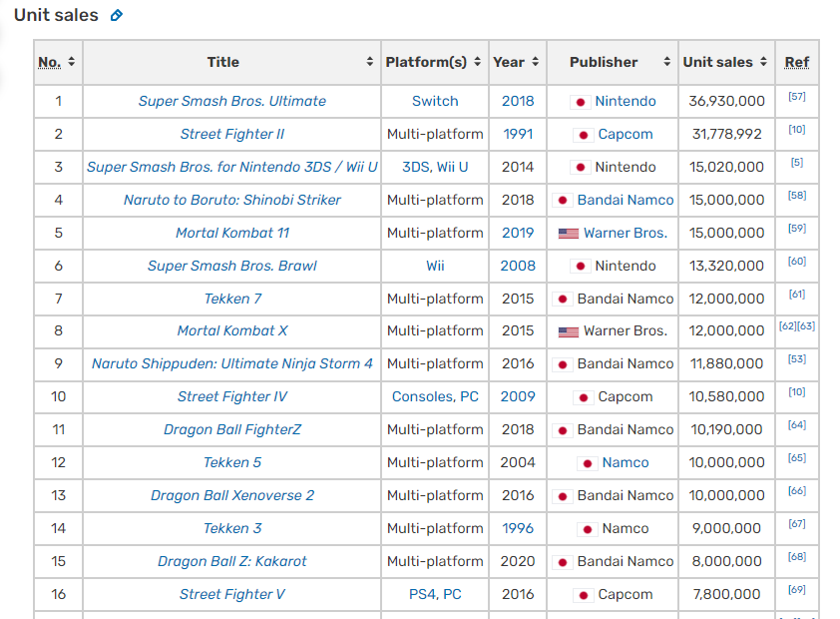
Task: Sort table by Title column arrows
Action: pyautogui.click(x=370, y=62)
